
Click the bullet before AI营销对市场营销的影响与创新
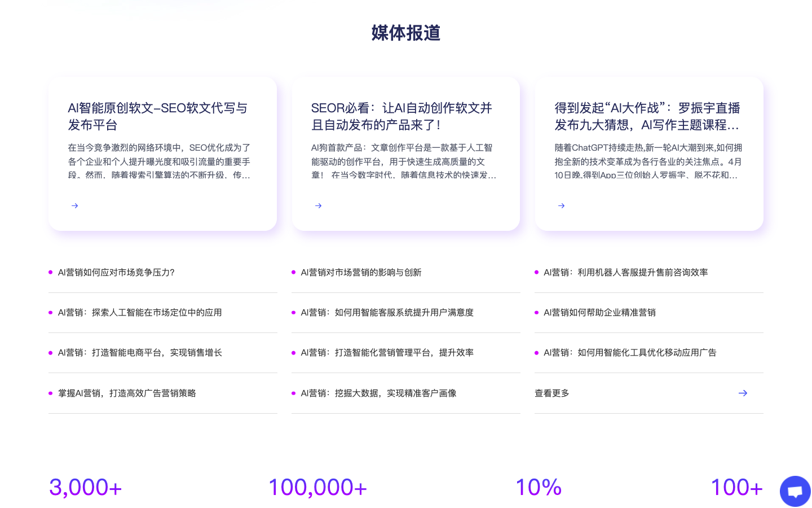point(293,271)
